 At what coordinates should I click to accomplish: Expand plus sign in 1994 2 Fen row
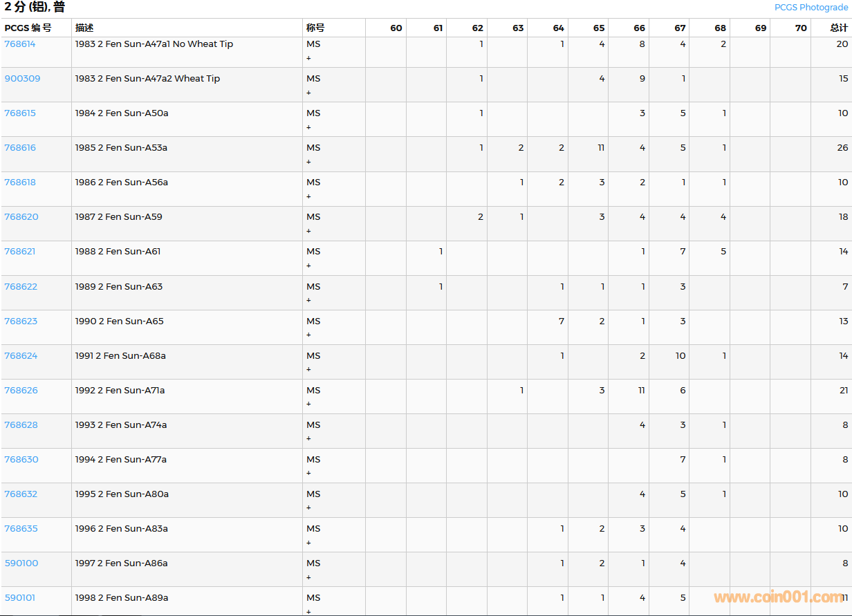tap(308, 474)
